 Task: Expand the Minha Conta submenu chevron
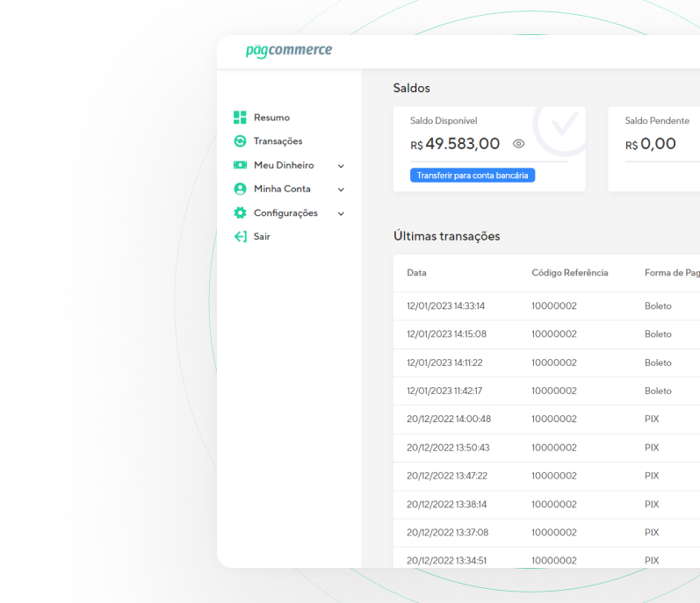[x=341, y=190]
